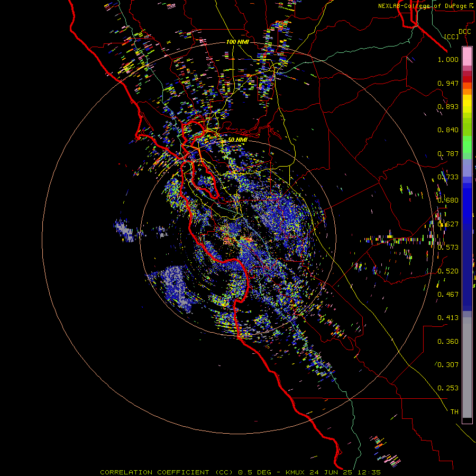Click the pink segment at top of color bar

click(467, 56)
